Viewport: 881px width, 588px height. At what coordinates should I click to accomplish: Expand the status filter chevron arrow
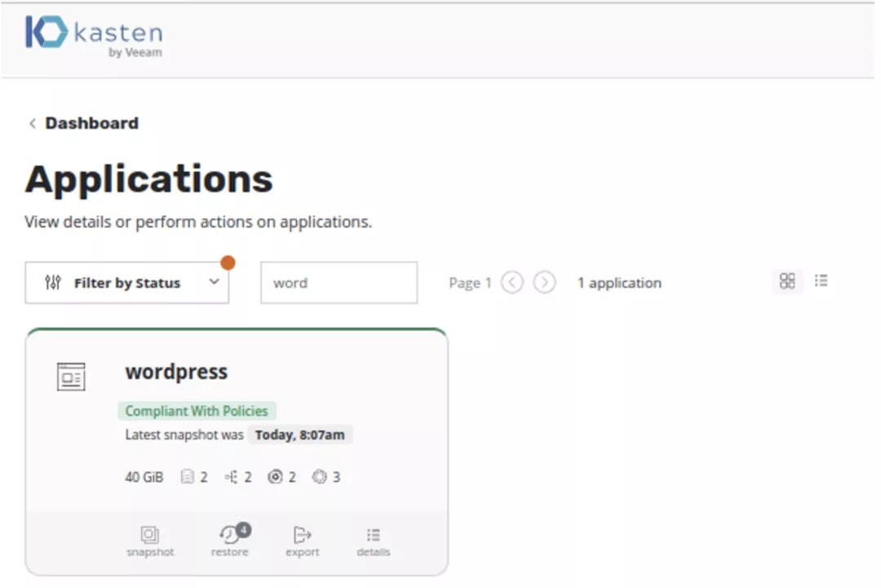pos(215,282)
